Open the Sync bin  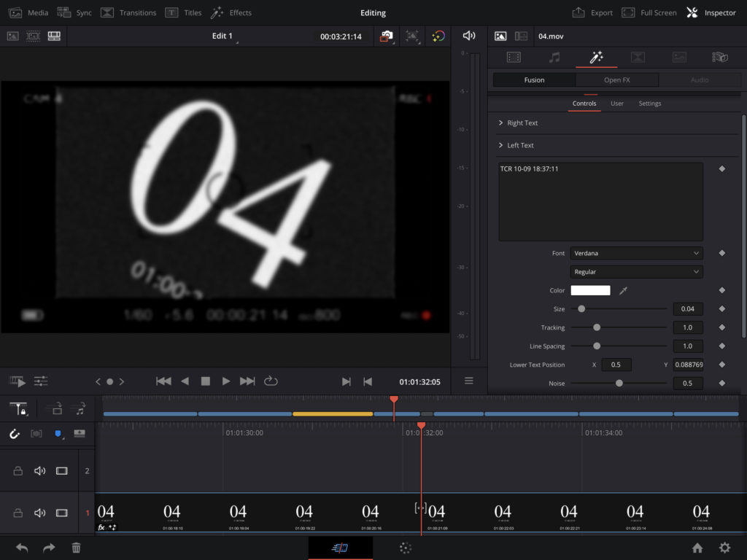(74, 13)
